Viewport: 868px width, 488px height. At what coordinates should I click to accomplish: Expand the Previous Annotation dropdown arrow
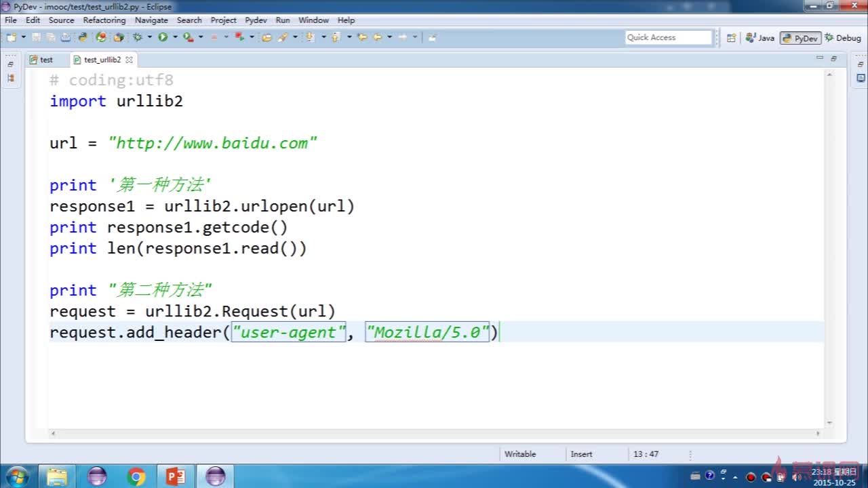349,37
